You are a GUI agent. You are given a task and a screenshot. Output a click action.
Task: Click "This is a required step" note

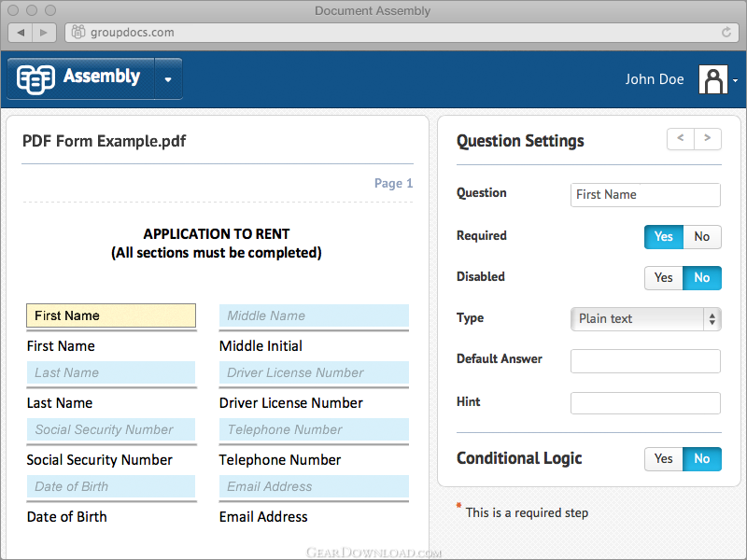[527, 512]
